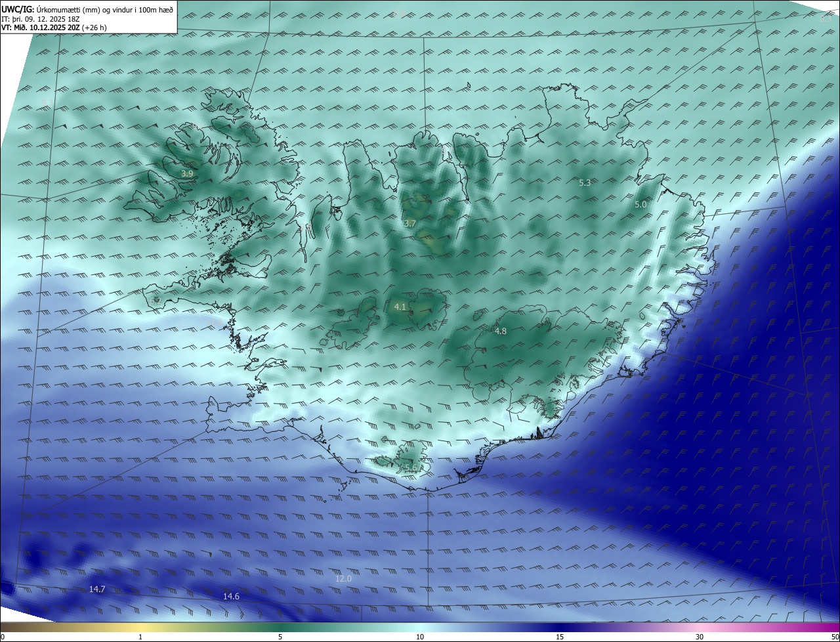This screenshot has height=642, width=840.
Task: Click the precipitation colour scale bar
Action: (420, 628)
